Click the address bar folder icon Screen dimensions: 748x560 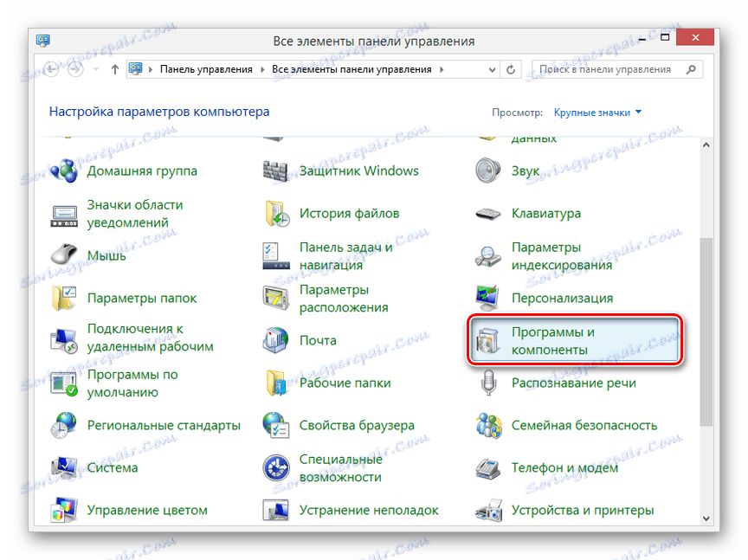(136, 69)
